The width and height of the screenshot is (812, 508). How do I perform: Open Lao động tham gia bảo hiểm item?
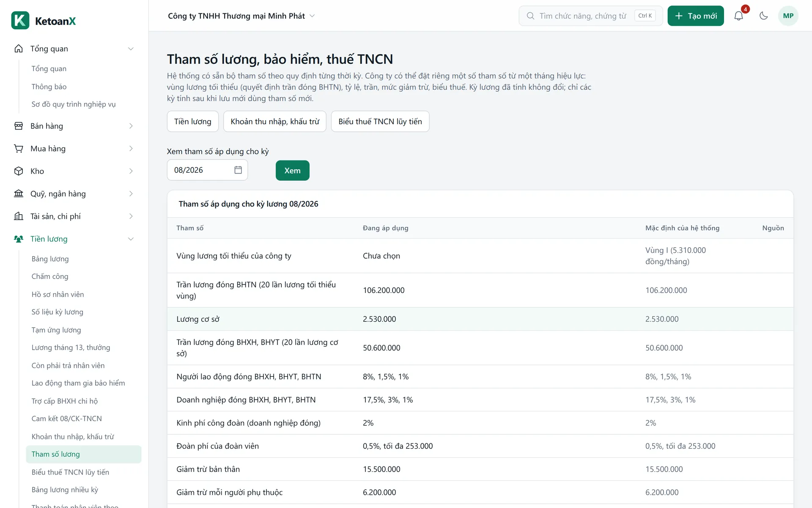point(78,383)
